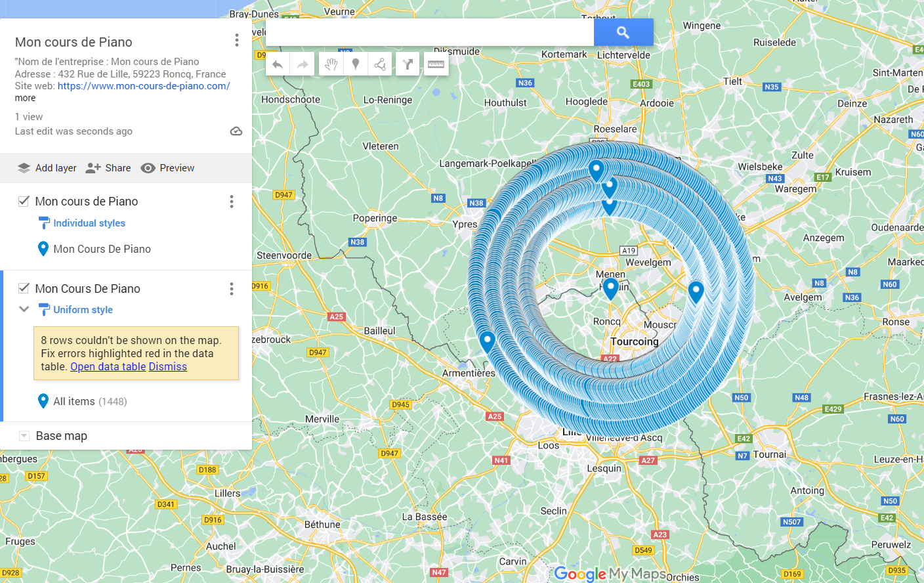This screenshot has width=924, height=583.
Task: Select the measure distances ruler tool
Action: click(x=436, y=64)
